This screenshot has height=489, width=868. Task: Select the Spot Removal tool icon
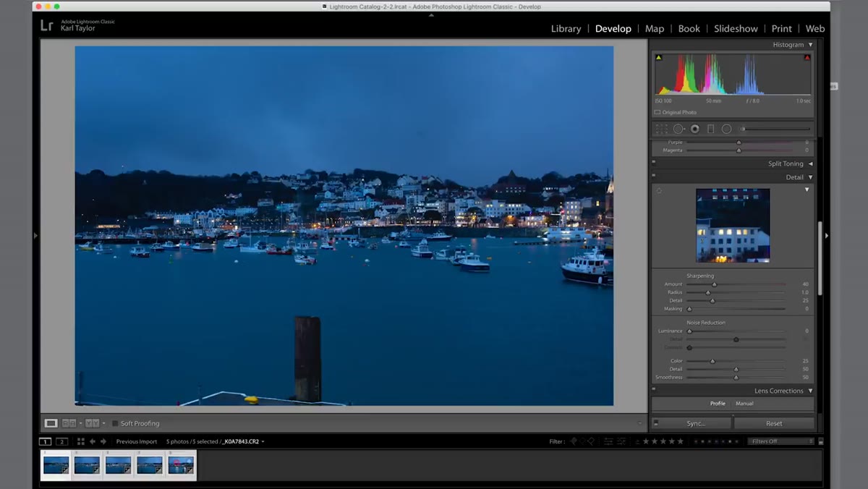pos(678,129)
